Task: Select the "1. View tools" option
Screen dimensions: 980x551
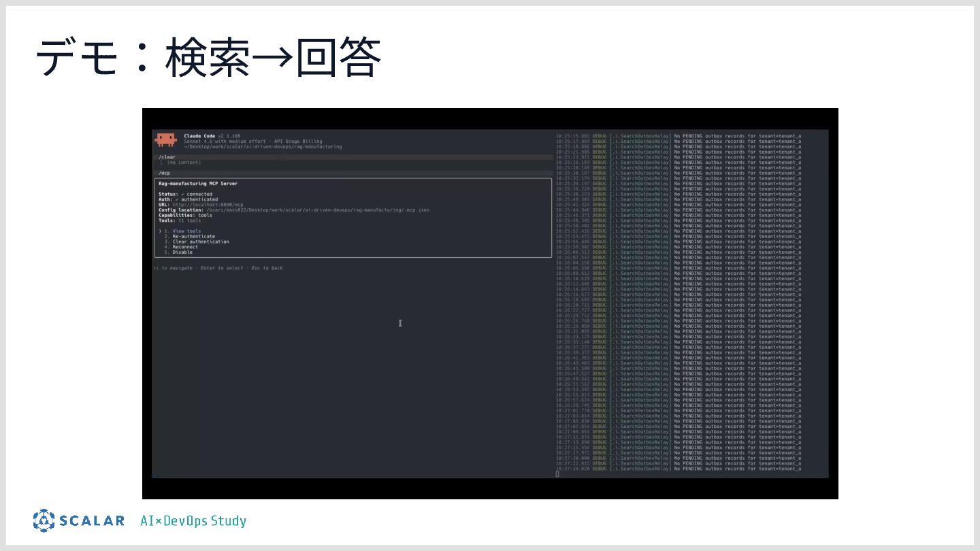Action: tap(182, 231)
